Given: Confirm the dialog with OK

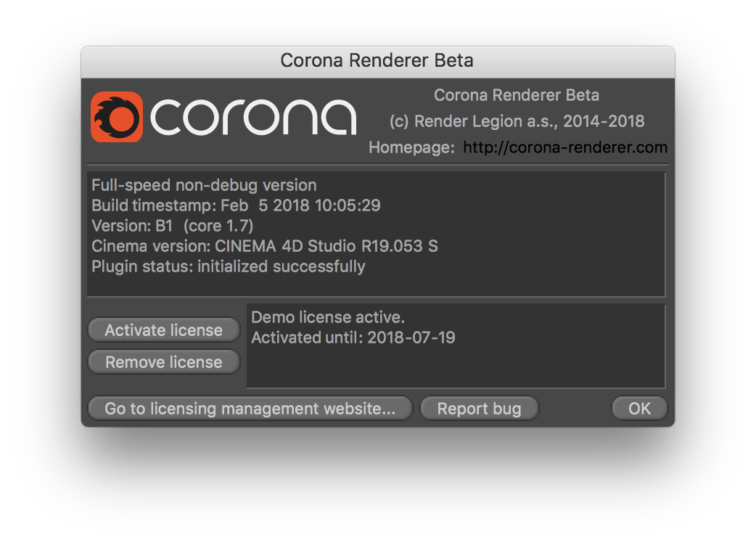Looking at the screenshot, I should (639, 409).
